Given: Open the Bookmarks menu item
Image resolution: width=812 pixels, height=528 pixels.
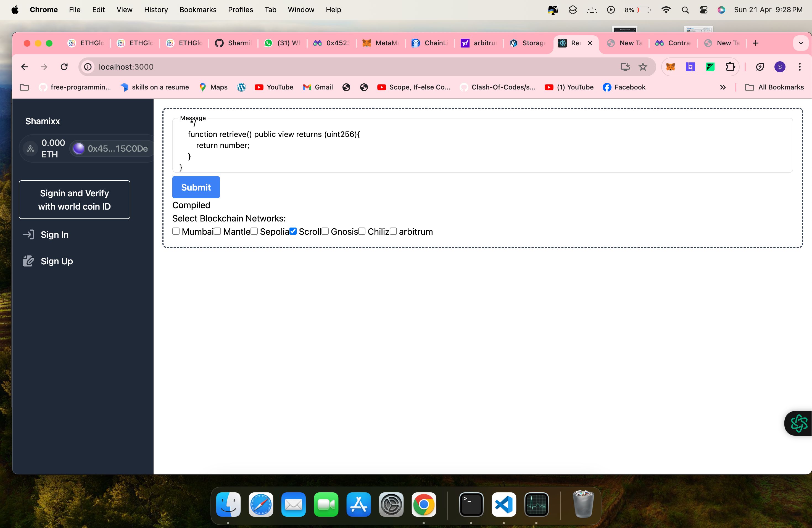Looking at the screenshot, I should pyautogui.click(x=197, y=9).
